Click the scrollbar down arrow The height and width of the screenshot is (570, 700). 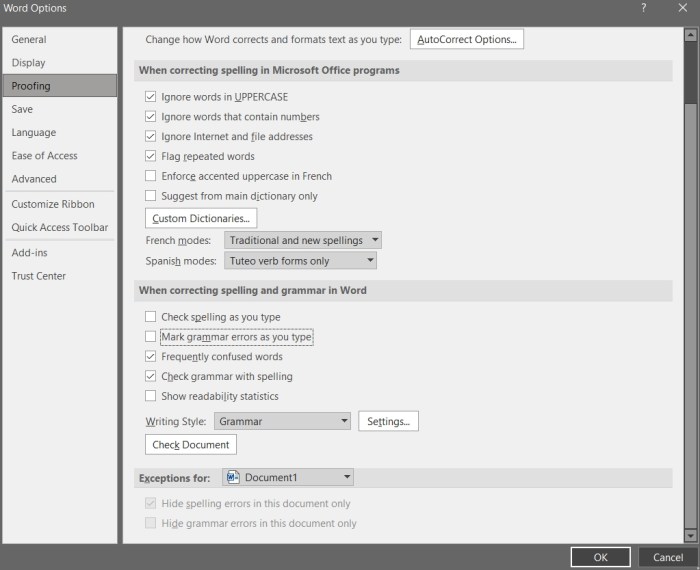pos(690,535)
